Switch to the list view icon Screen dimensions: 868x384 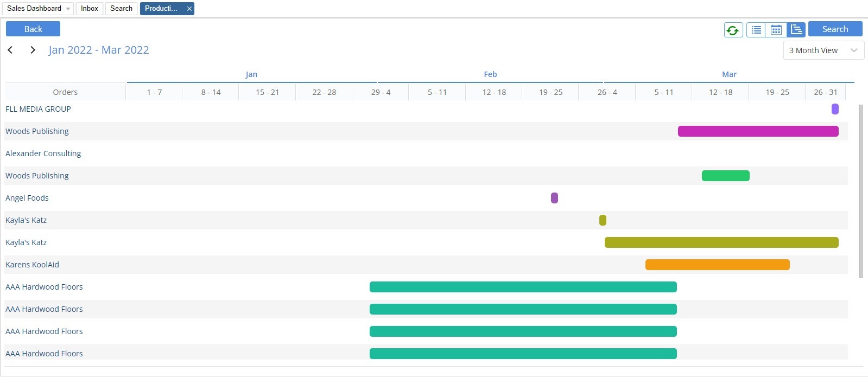tap(756, 30)
